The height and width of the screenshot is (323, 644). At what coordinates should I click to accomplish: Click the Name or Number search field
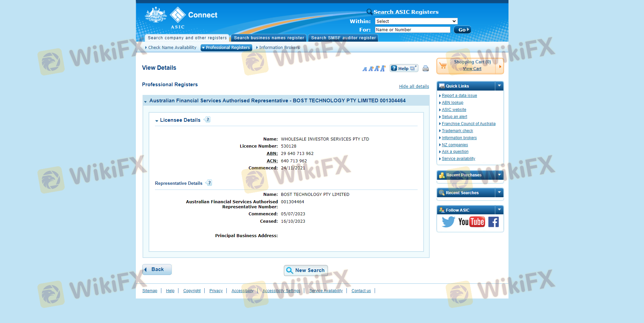coord(412,30)
